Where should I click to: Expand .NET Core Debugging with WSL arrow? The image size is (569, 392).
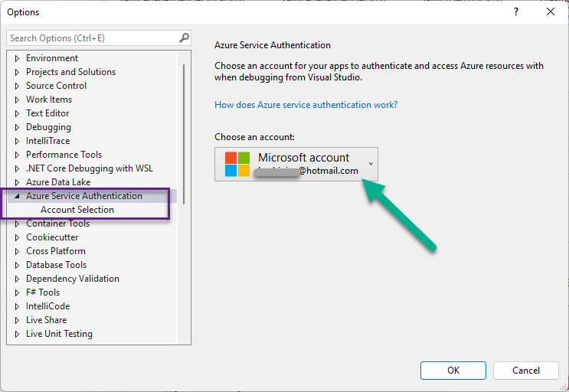click(17, 168)
